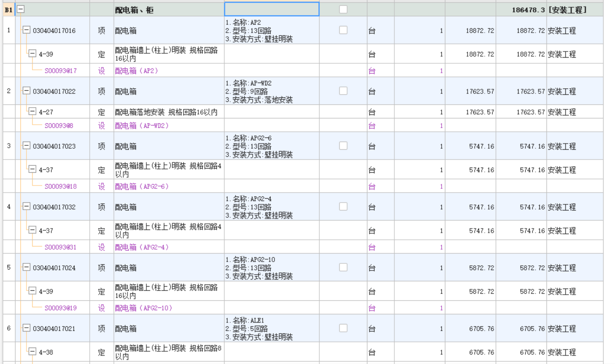Click the item code 030404017023

tap(54, 146)
